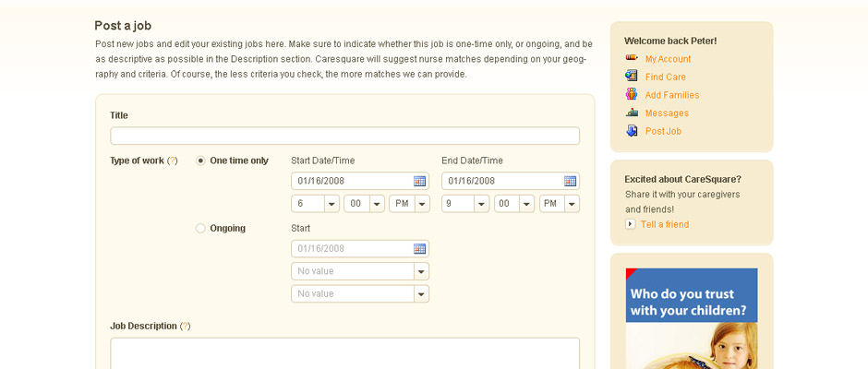The width and height of the screenshot is (868, 369).
Task: Open the Add Families link
Action: 672,95
